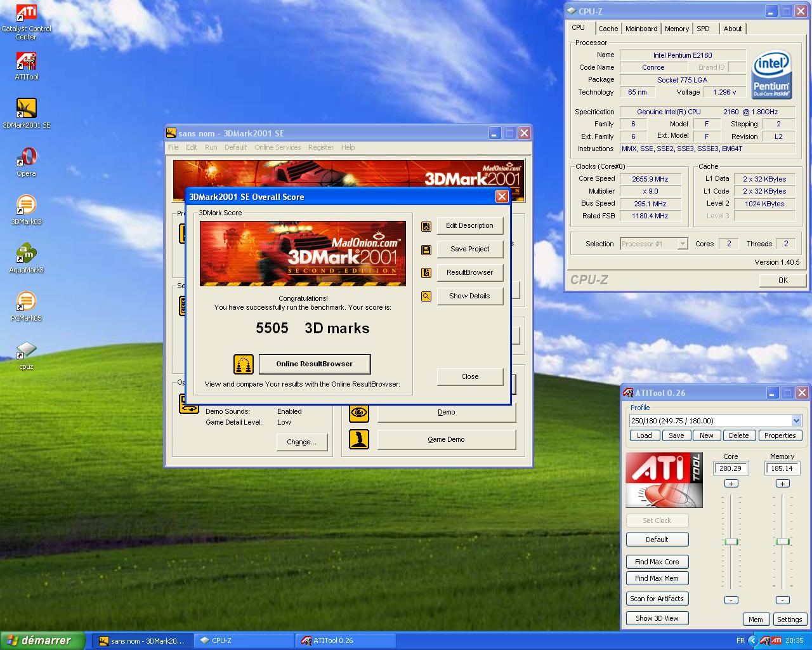Open Catalyst Control Center desktop icon
The height and width of the screenshot is (650, 812).
point(26,22)
